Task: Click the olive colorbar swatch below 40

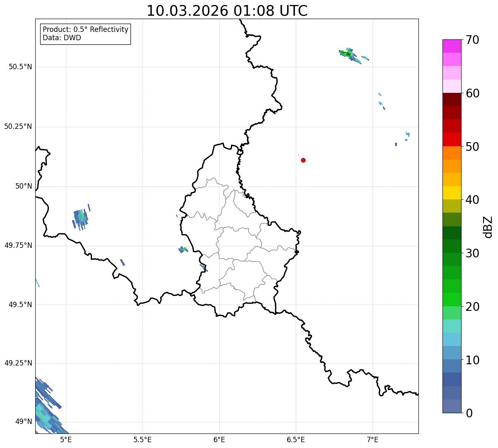Action: tap(452, 206)
